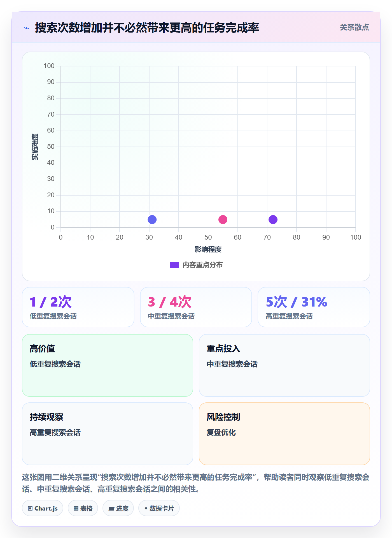This screenshot has height=538, width=392.
Task: Click the purple scatter point near 72
Action: (x=273, y=219)
